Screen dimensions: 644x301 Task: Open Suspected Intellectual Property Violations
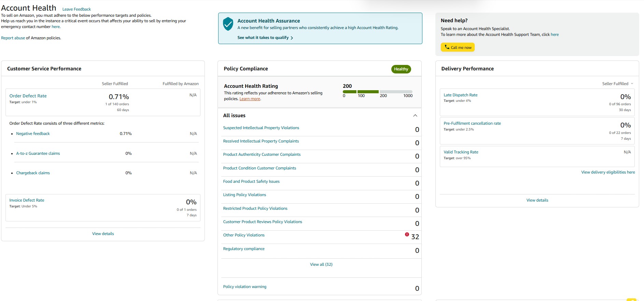click(261, 128)
